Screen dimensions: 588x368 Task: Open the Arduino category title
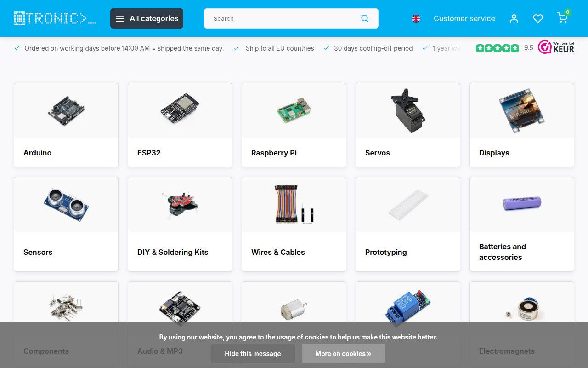38,153
